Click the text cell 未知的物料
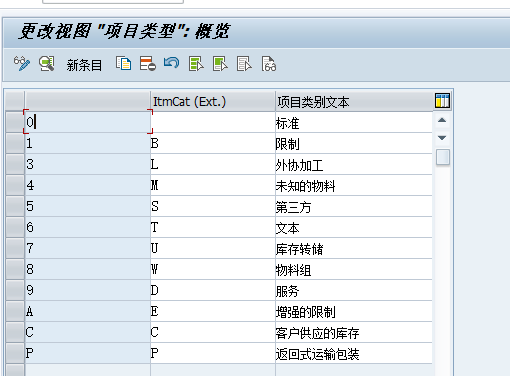This screenshot has width=510, height=376. click(x=354, y=185)
